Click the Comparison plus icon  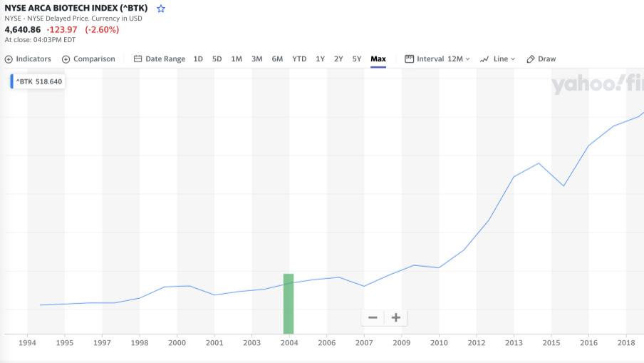[x=66, y=59]
